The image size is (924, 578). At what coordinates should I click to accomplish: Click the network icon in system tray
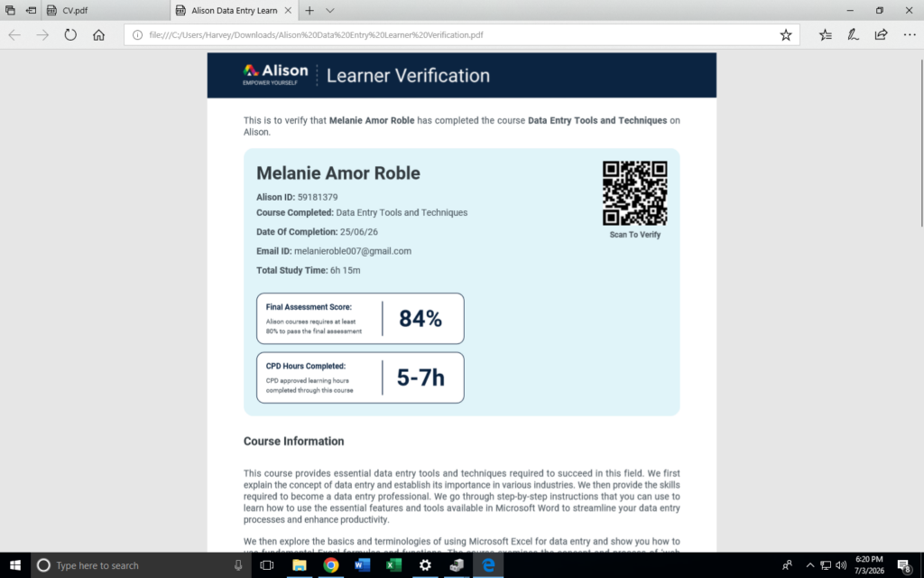(826, 565)
